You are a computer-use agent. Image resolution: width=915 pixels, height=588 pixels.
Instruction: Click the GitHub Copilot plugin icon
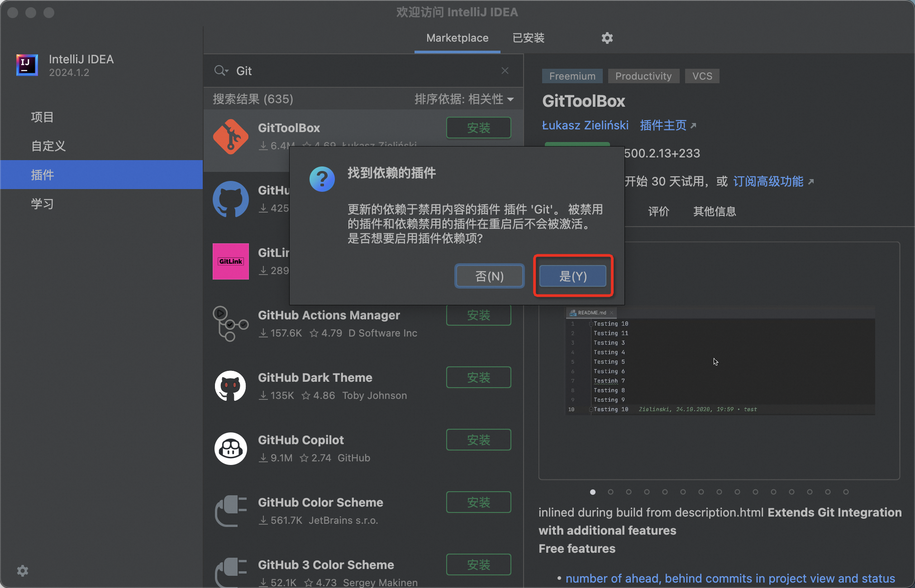[231, 448]
